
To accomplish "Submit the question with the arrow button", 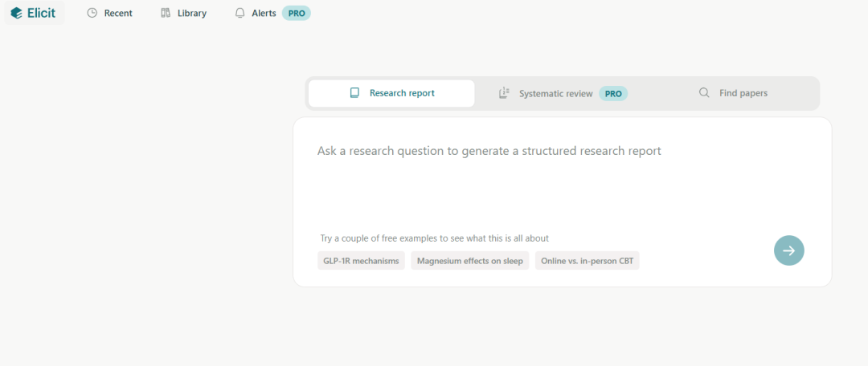I will coord(788,250).
